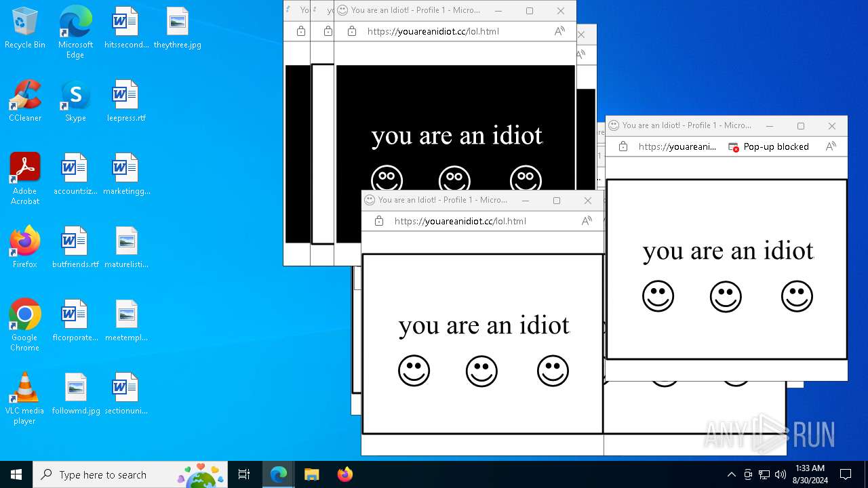This screenshot has width=868, height=488.
Task: Select the sectionuni Word document
Action: pyautogui.click(x=125, y=394)
